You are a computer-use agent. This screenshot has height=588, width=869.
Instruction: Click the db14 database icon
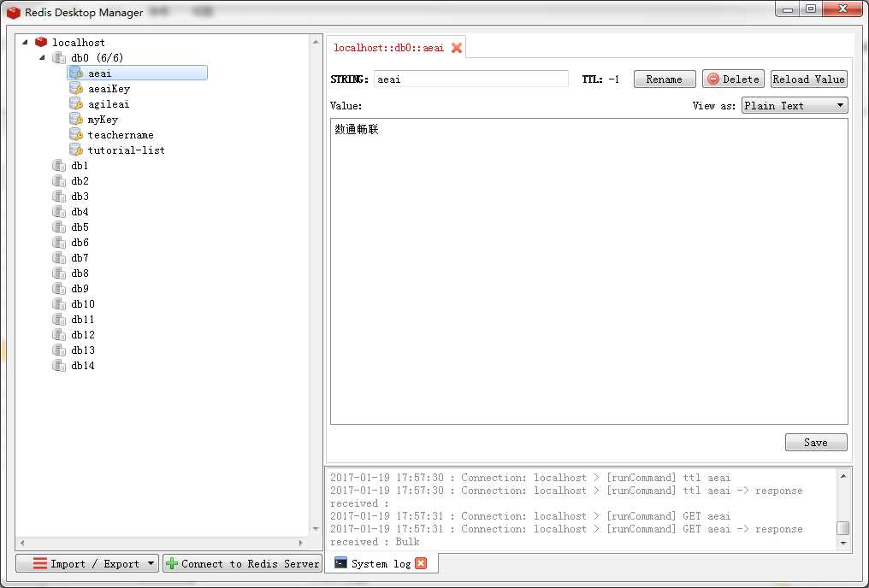(59, 366)
